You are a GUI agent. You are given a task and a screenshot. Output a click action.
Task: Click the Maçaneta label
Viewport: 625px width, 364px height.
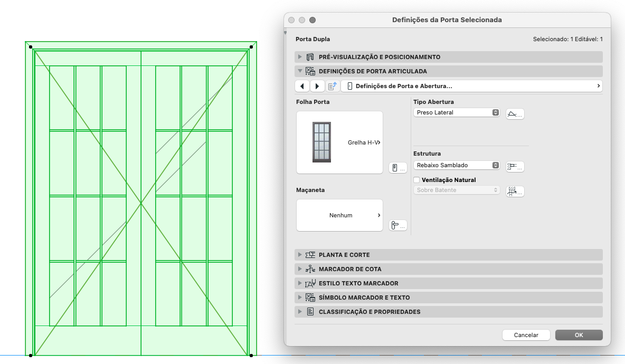point(310,190)
